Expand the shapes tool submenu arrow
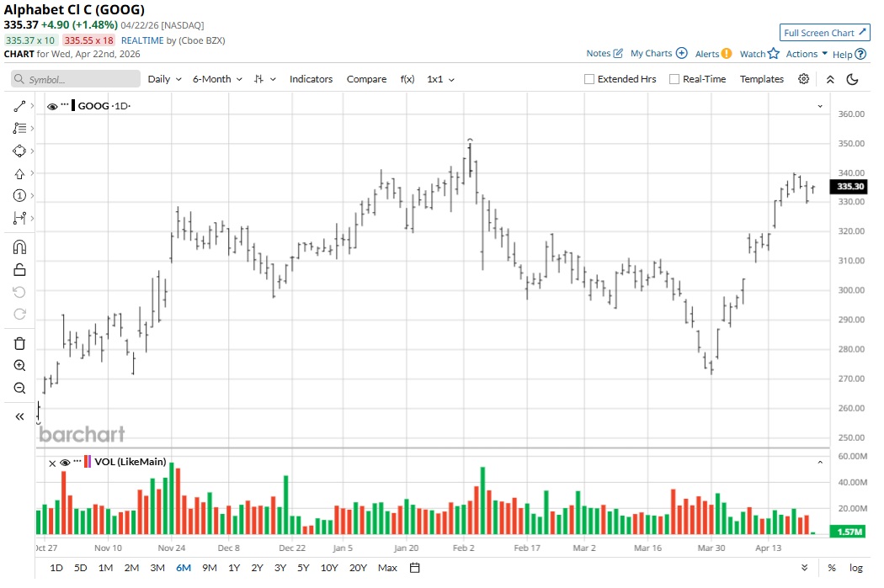The width and height of the screenshot is (884, 588). click(32, 151)
